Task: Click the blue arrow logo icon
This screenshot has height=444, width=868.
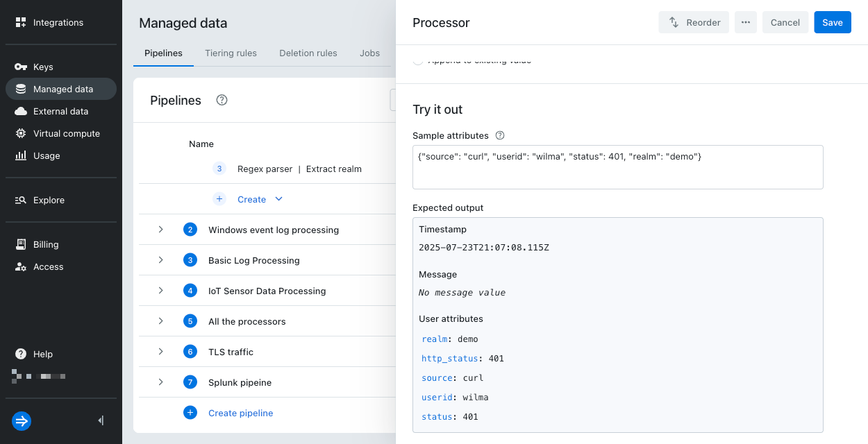Action: coord(22,420)
